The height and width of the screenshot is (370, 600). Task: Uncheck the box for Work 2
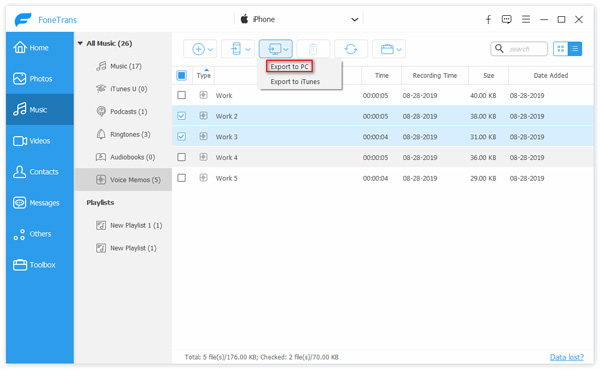pos(182,116)
